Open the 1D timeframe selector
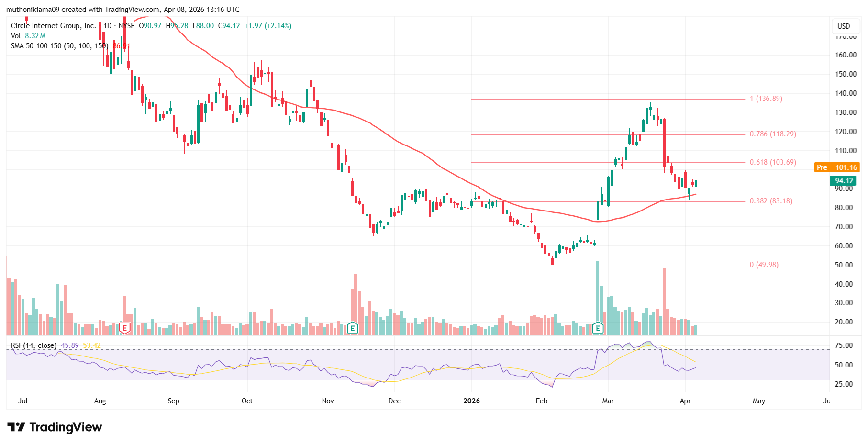This screenshot has height=445, width=868. (107, 26)
